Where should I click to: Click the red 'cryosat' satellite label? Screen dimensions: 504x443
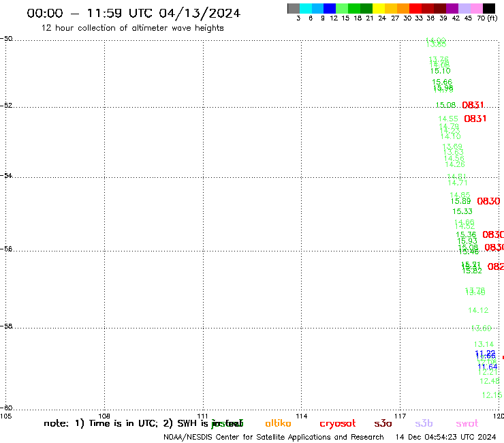338,424
